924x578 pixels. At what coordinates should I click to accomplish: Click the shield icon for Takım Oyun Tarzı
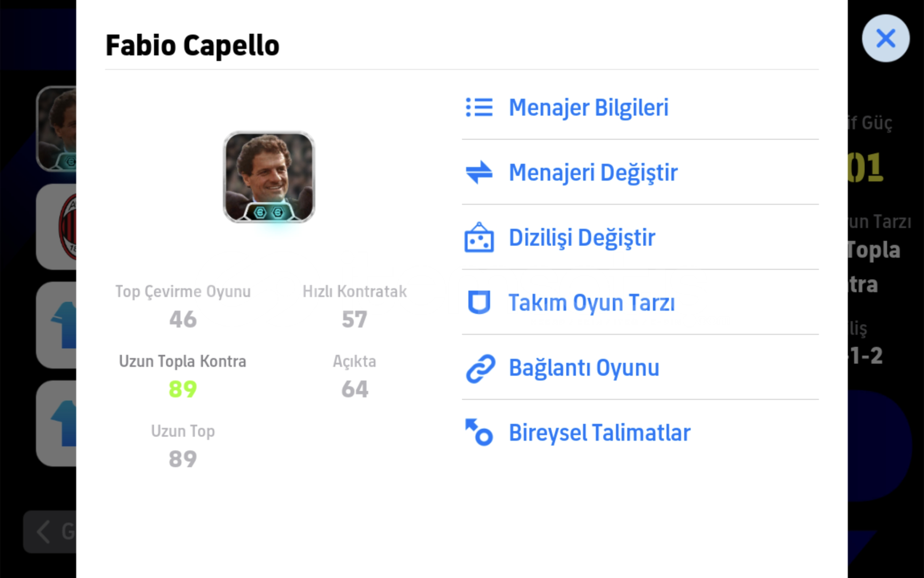click(479, 302)
